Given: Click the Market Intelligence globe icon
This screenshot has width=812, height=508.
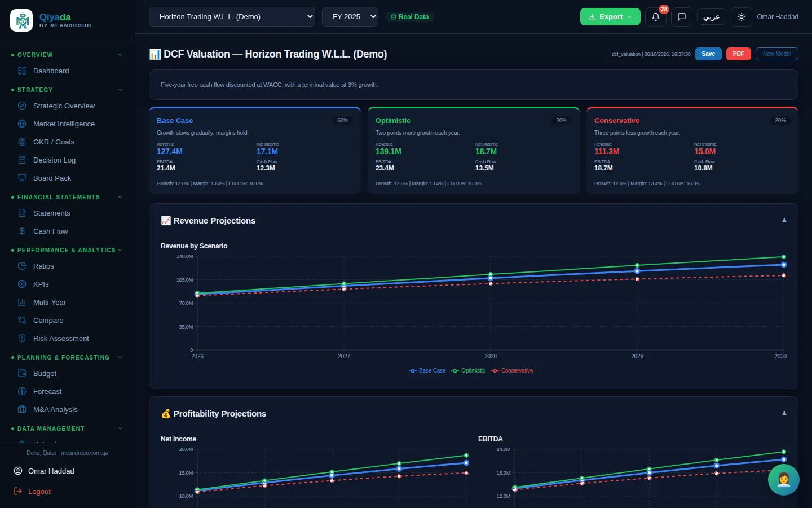Looking at the screenshot, I should point(22,124).
